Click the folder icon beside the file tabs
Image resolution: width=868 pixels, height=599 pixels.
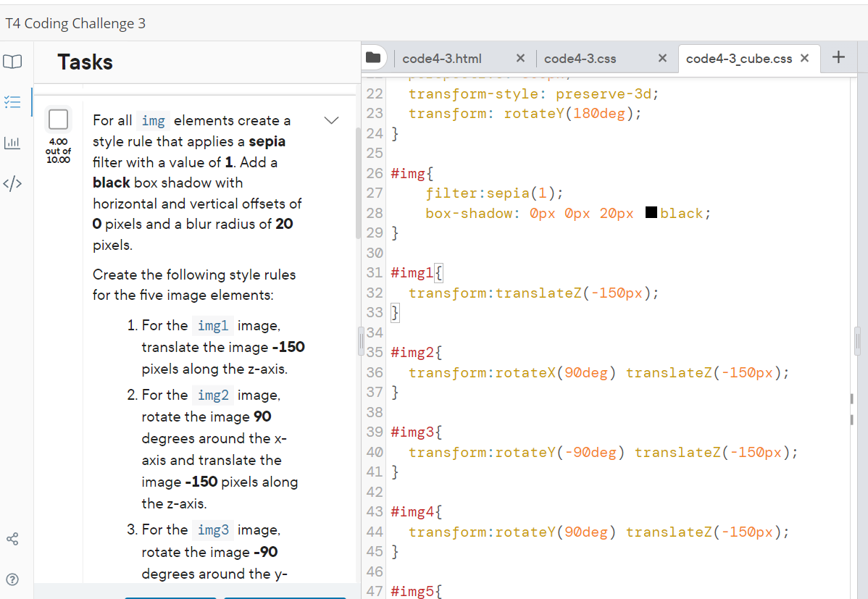374,57
